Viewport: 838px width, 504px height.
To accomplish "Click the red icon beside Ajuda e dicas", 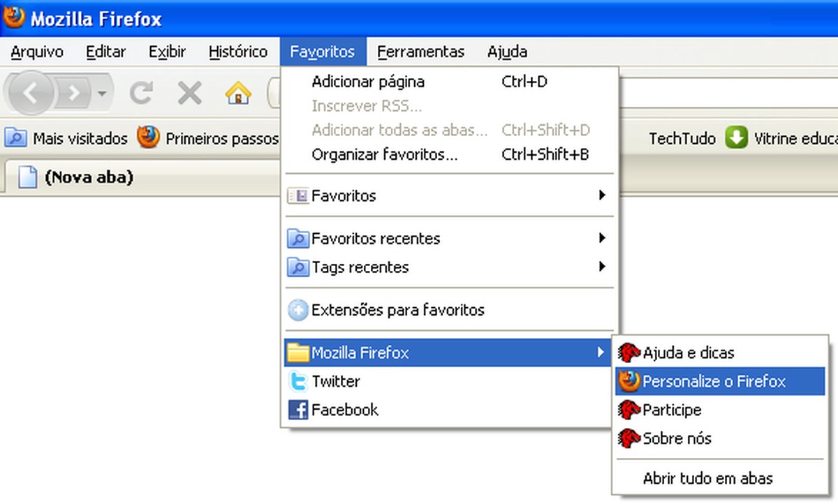I will coord(629,353).
